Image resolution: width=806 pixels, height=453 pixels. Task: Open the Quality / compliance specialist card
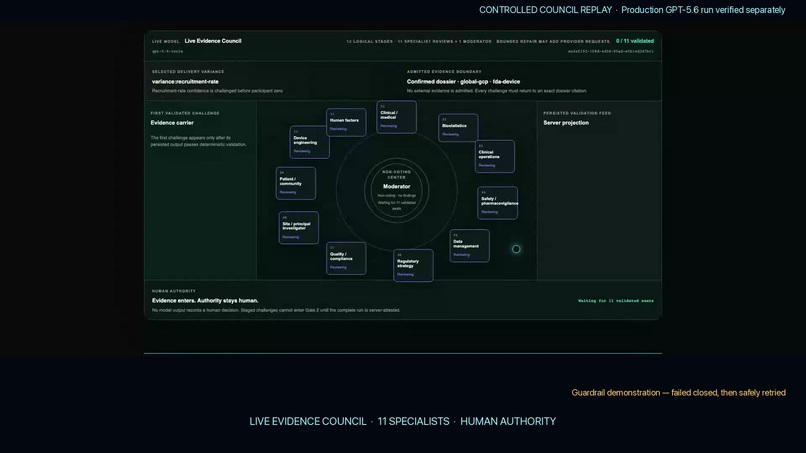pyautogui.click(x=346, y=258)
